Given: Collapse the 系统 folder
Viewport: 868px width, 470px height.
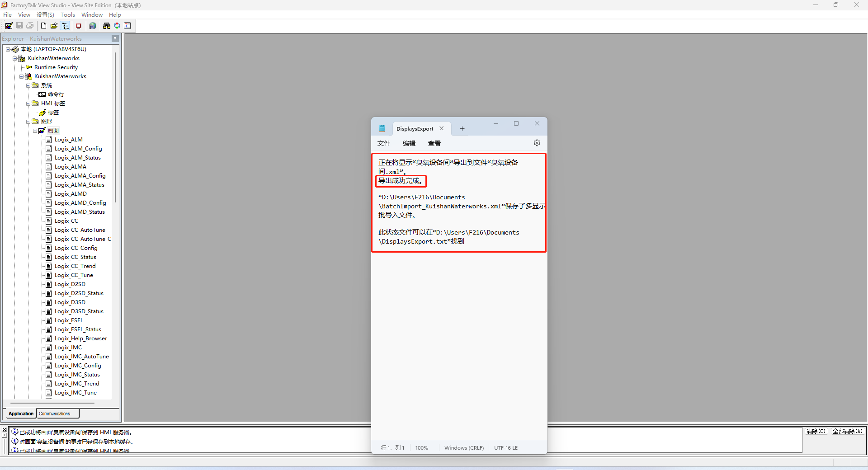Looking at the screenshot, I should click(28, 85).
